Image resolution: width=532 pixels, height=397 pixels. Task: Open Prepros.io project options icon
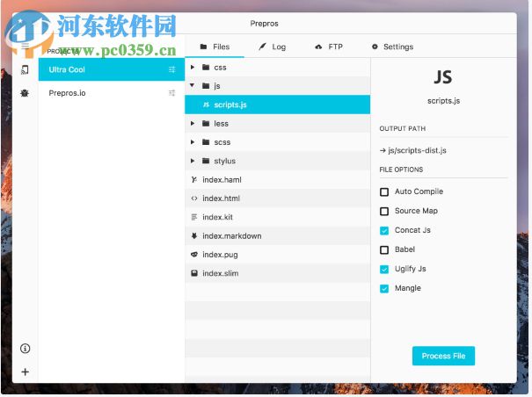(172, 93)
